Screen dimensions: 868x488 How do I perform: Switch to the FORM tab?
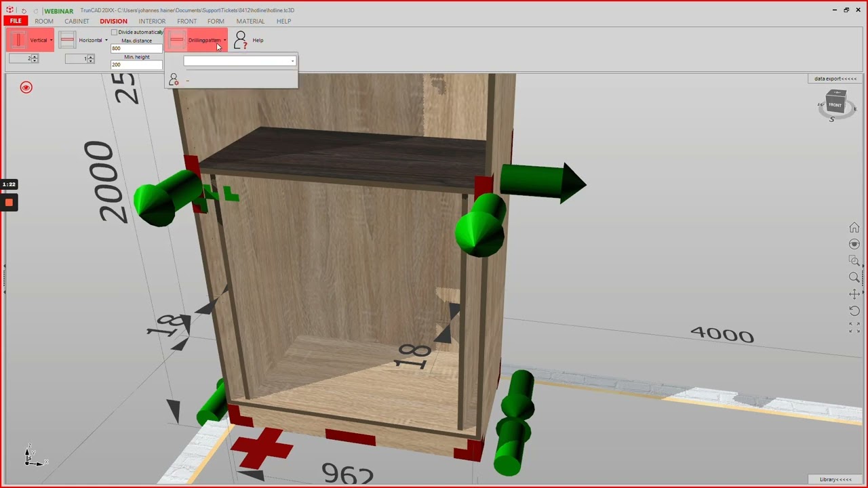coord(216,22)
